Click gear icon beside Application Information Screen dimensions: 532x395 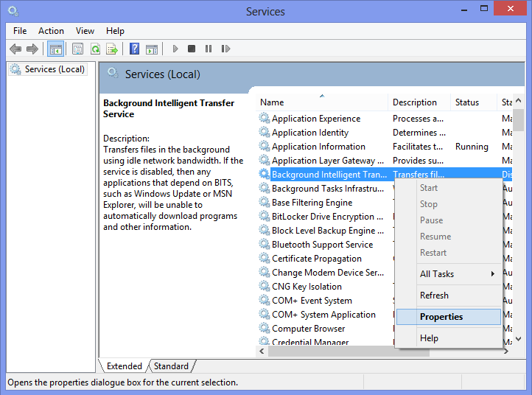point(265,146)
